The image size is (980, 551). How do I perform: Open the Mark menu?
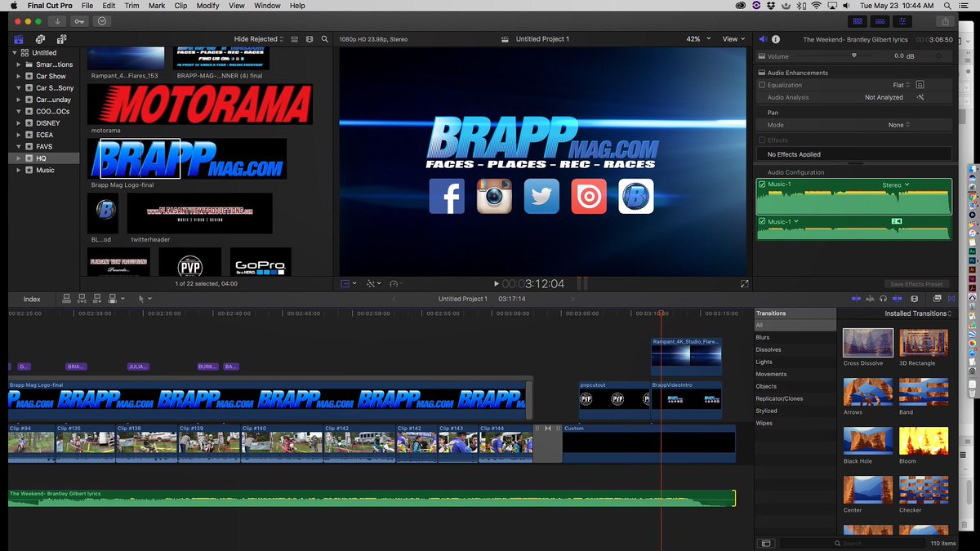tap(155, 6)
